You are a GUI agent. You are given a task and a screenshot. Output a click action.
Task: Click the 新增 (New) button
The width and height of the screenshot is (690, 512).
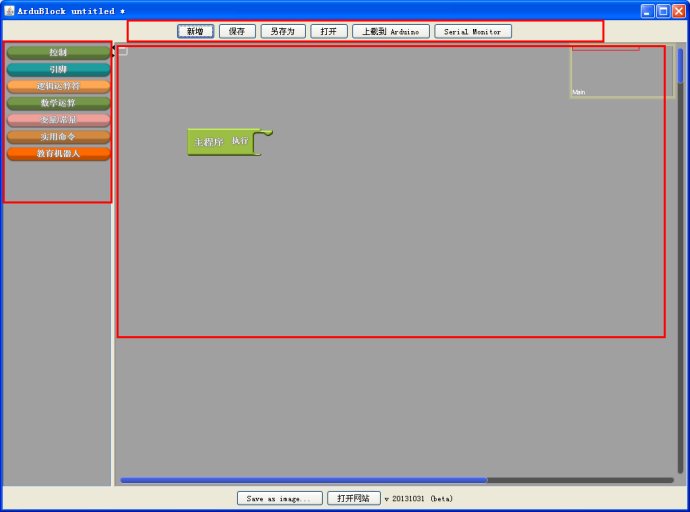pos(195,31)
